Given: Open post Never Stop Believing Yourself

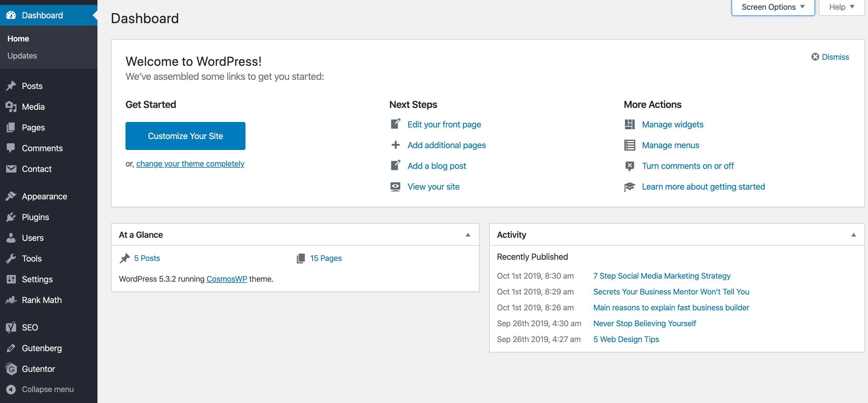Looking at the screenshot, I should (x=644, y=323).
